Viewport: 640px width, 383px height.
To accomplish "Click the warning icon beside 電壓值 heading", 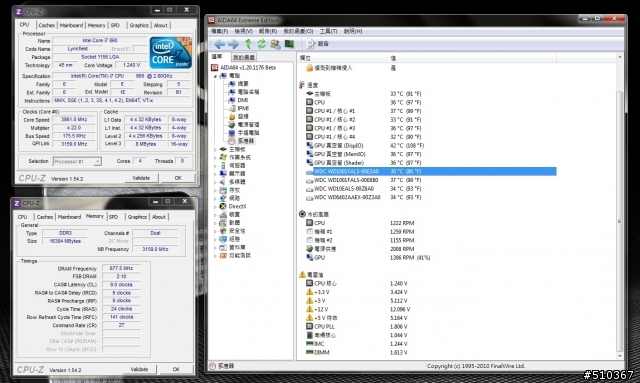I will tap(302, 274).
